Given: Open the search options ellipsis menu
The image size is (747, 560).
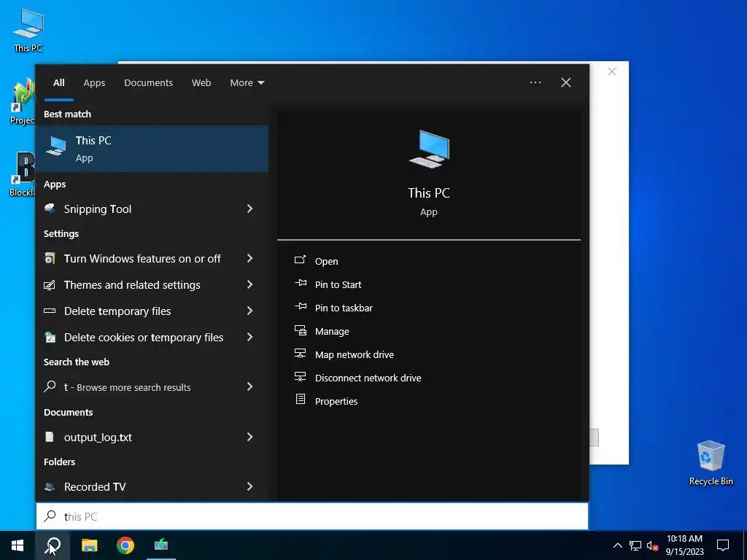Looking at the screenshot, I should (x=535, y=82).
